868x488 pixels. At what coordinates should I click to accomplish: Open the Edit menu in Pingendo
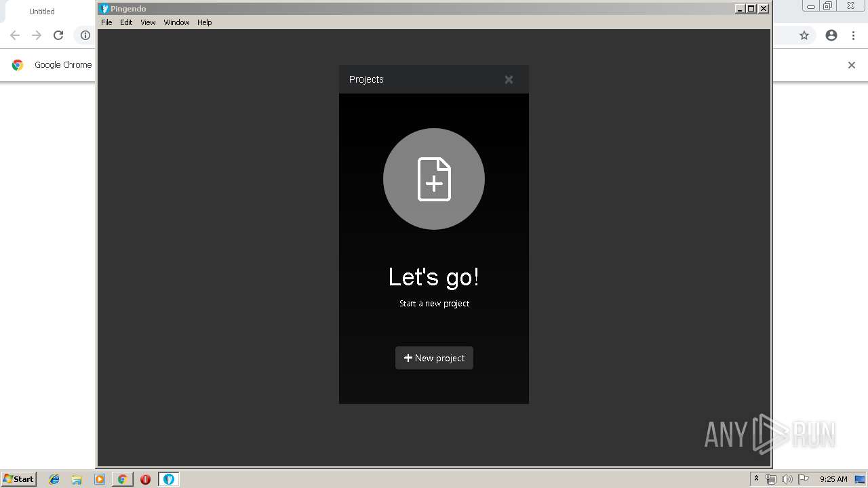coord(126,22)
